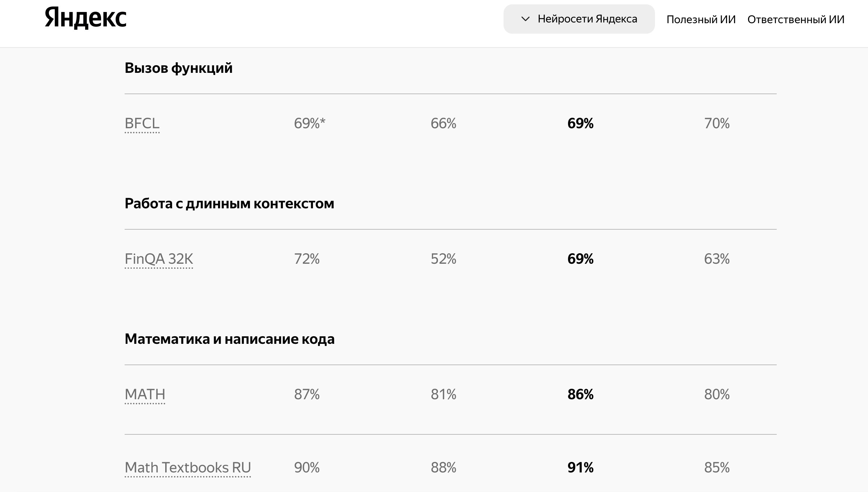Select the 70% BFCL score
The image size is (868, 492).
pos(717,123)
